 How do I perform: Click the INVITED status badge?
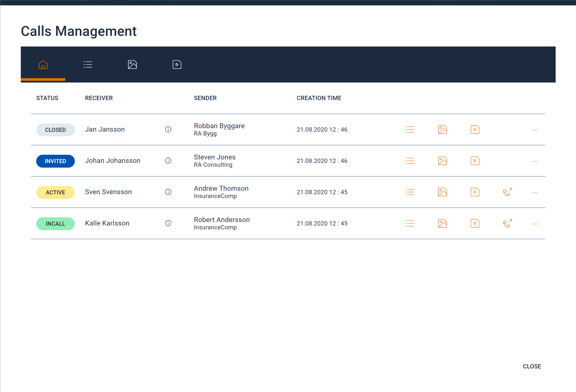(55, 161)
